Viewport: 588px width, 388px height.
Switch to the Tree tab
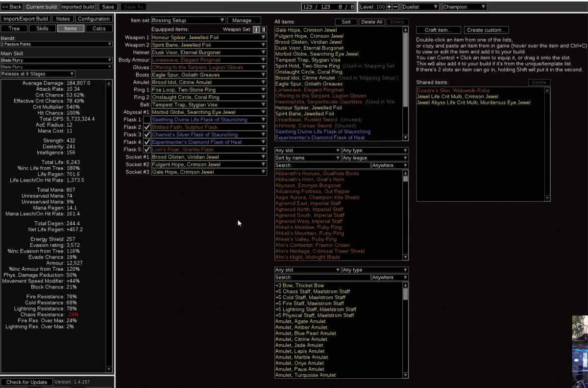14,28
